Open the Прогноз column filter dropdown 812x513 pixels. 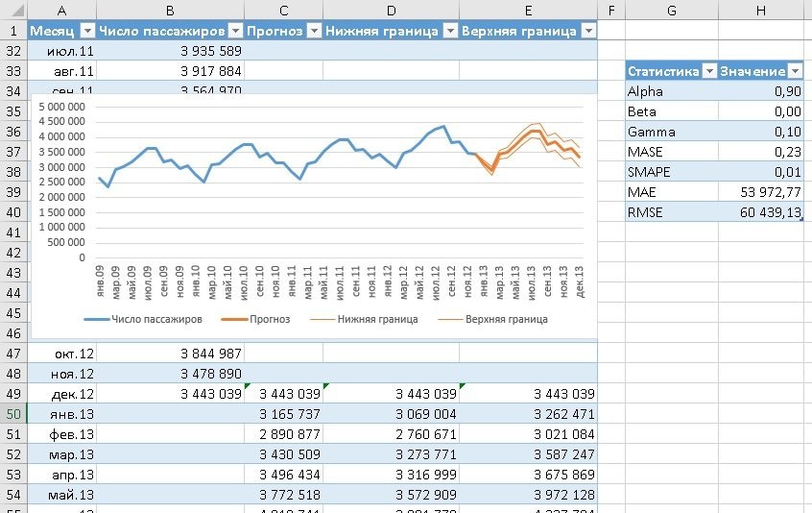click(315, 31)
